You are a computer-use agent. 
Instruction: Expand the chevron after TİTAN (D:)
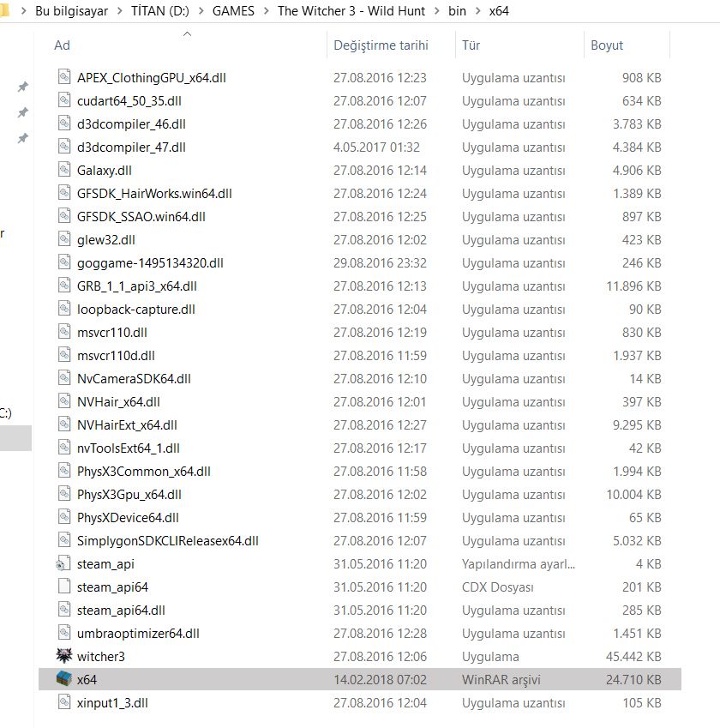pyautogui.click(x=201, y=11)
